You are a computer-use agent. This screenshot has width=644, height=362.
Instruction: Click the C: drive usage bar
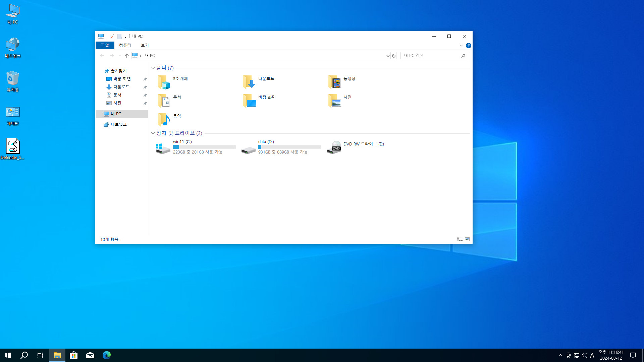[204, 147]
